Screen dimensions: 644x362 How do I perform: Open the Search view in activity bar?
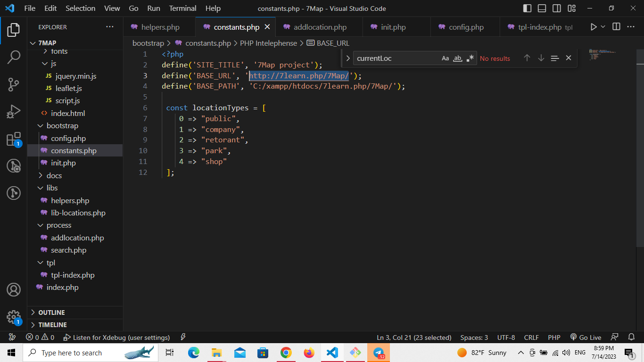[x=14, y=57]
